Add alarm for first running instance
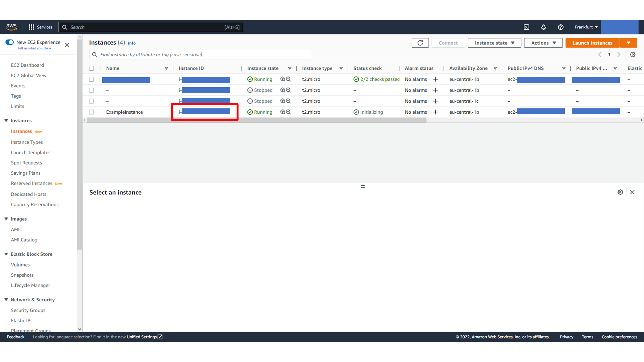The height and width of the screenshot is (362, 644). [x=436, y=79]
